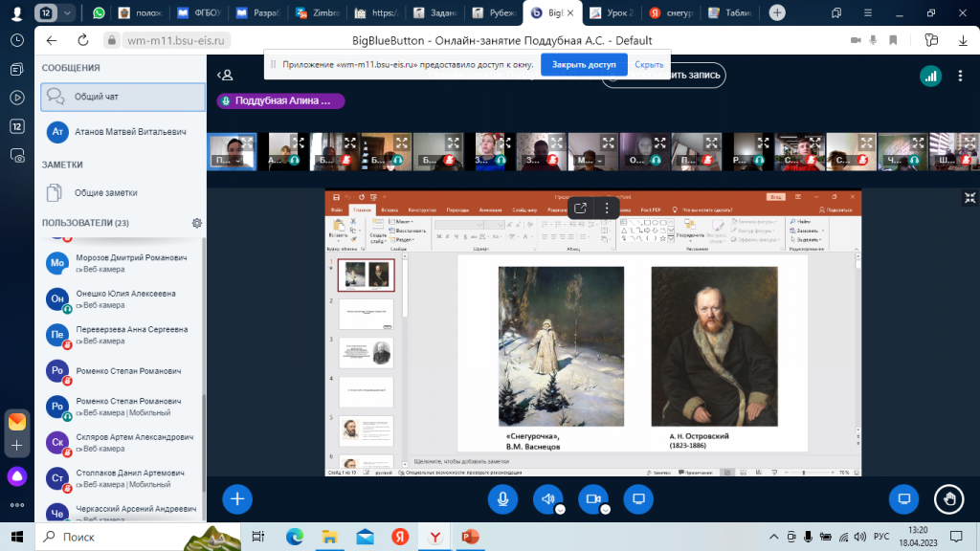
Task: Show hidden tray icons chevron
Action: pos(773,537)
